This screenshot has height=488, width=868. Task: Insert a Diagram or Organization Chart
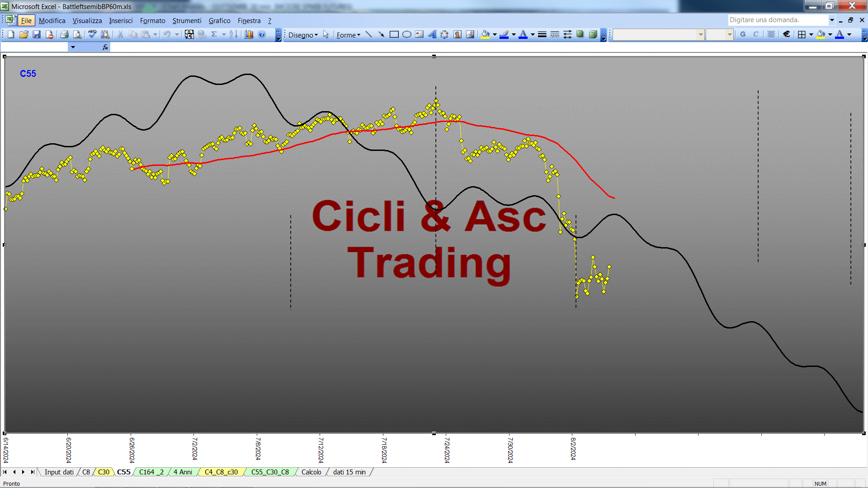[x=444, y=34]
